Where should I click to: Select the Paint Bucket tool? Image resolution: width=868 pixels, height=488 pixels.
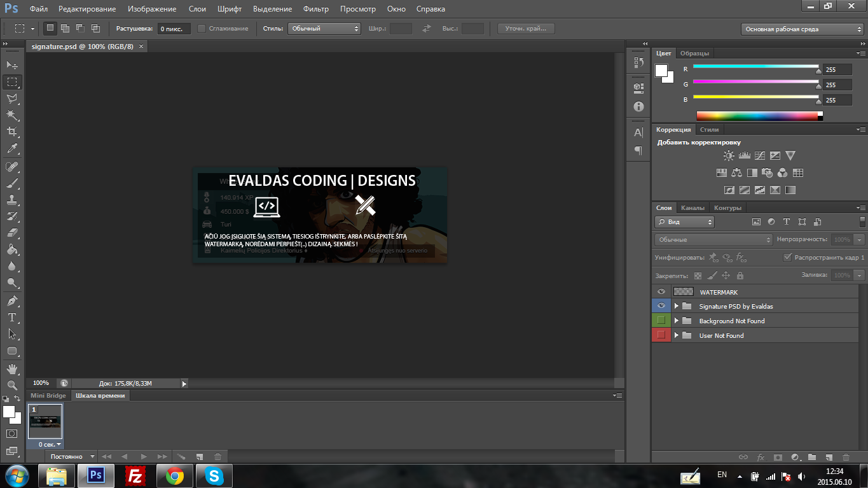click(12, 250)
